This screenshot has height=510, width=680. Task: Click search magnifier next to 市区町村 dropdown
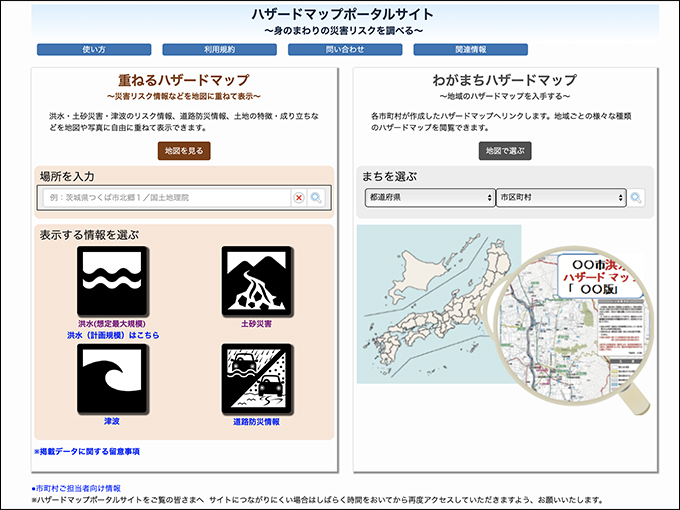point(636,198)
